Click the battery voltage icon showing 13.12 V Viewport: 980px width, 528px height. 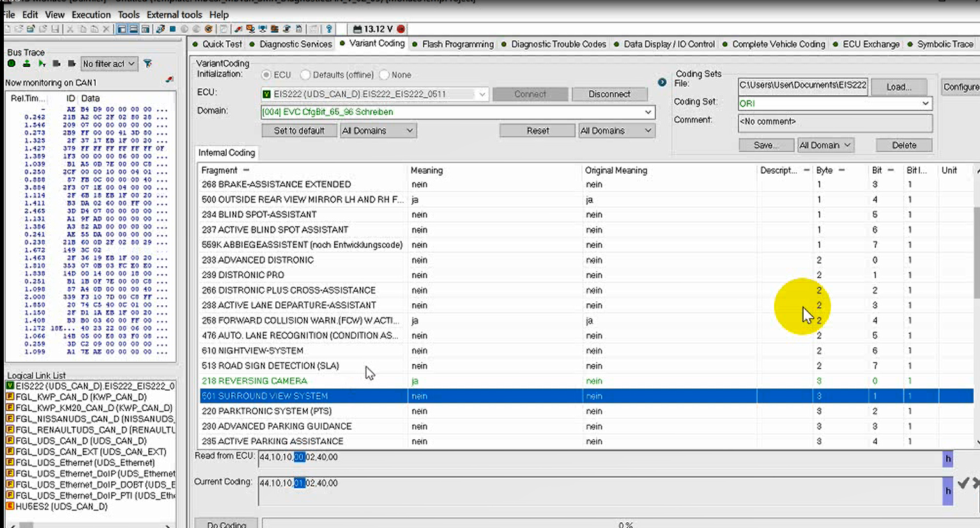tap(357, 29)
